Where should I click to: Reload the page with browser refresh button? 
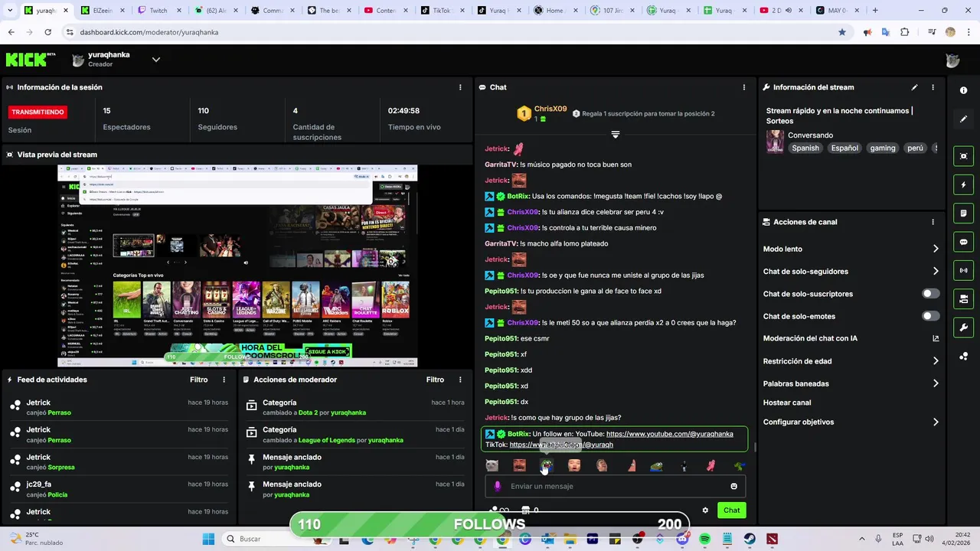47,32
